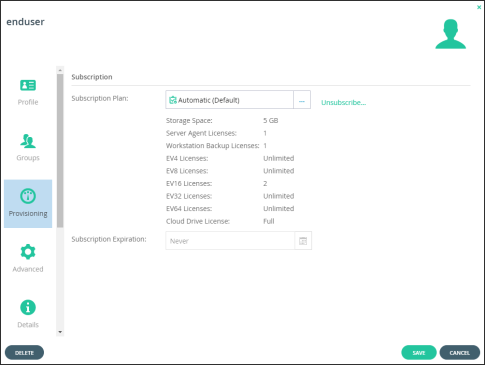This screenshot has height=365, width=485.
Task: Open the Profile section icon
Action: coord(28,85)
